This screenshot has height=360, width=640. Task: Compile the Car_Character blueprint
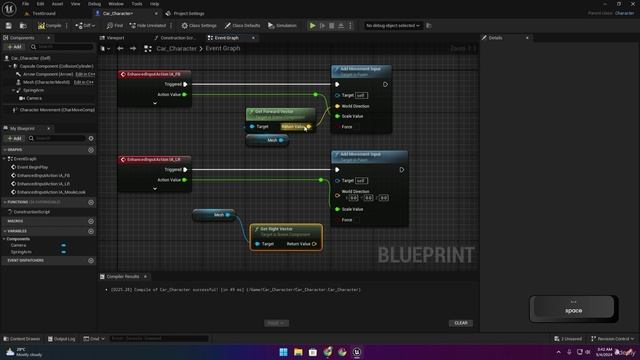click(49, 25)
